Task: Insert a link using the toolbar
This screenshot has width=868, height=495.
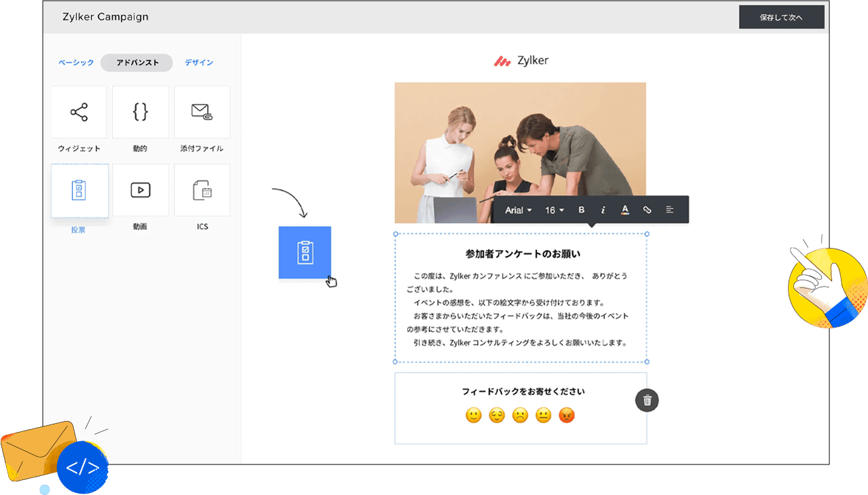Action: [x=647, y=210]
